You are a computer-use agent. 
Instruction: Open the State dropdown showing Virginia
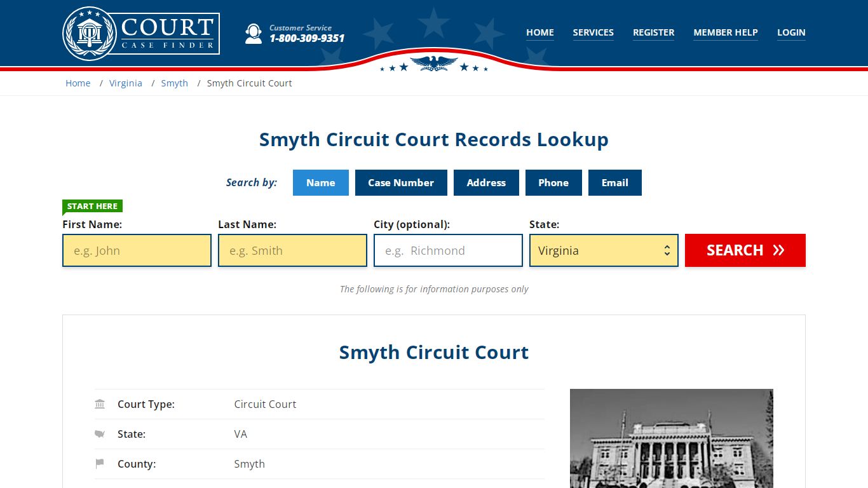(x=604, y=250)
